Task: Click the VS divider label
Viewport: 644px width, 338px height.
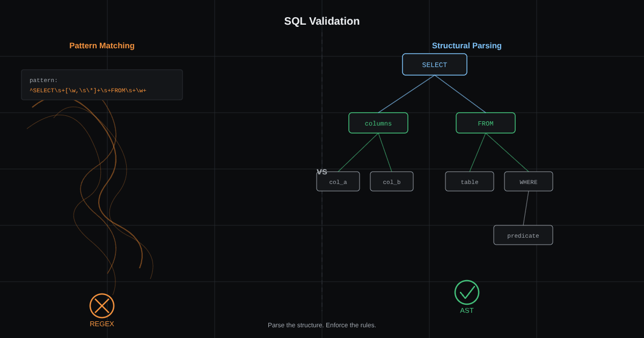Action: 322,172
